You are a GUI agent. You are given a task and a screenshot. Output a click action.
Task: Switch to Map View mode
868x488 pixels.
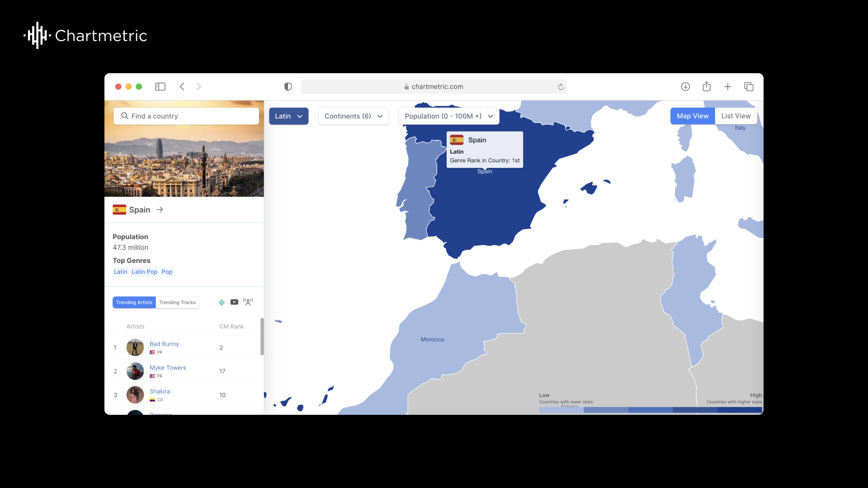(693, 116)
